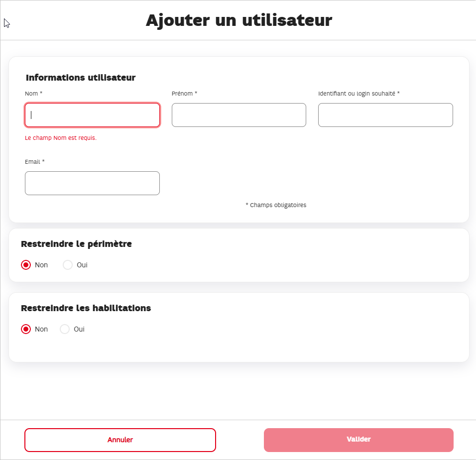This screenshot has height=460, width=476.
Task: Click the 'Nom *' field label
Action: (x=34, y=94)
